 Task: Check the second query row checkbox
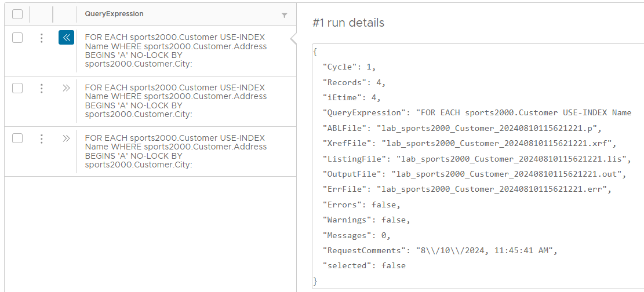(x=17, y=88)
